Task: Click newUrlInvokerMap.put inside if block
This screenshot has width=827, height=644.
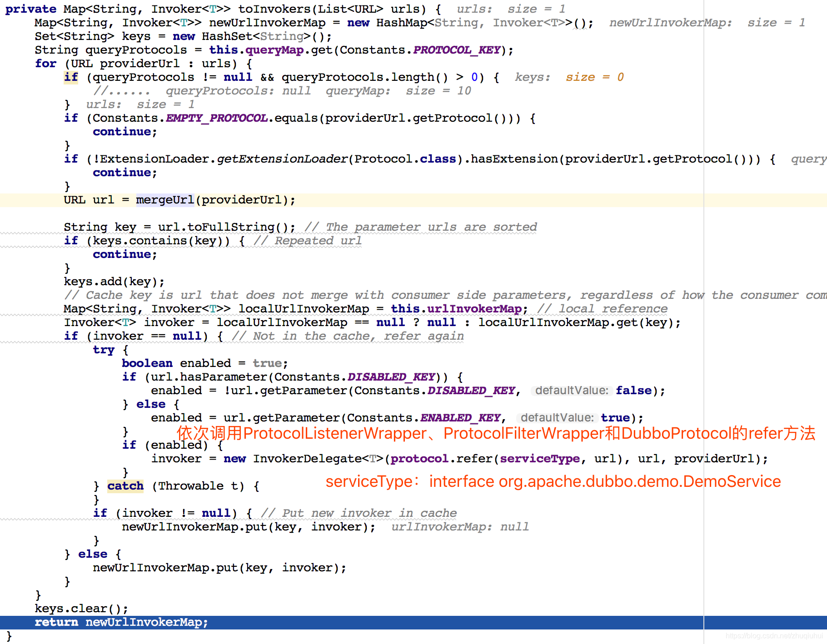Action: (x=249, y=527)
